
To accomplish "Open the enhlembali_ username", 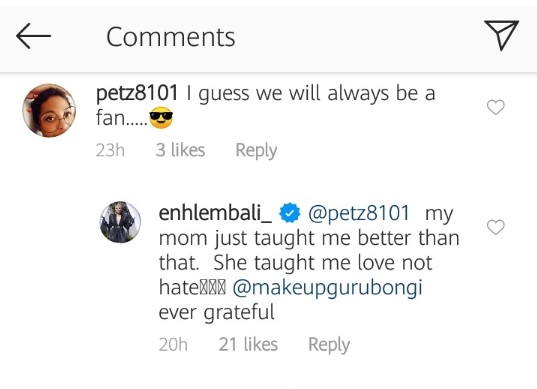I will [215, 213].
